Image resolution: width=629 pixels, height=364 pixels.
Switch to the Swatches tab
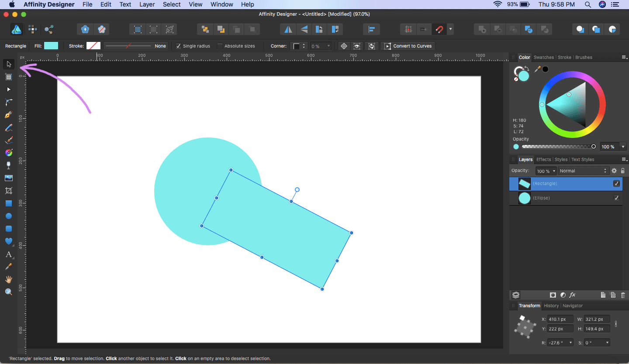coord(543,57)
